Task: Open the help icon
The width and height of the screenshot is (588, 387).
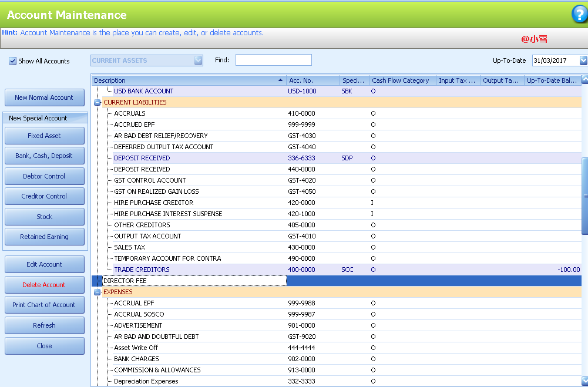Action: coord(579,14)
